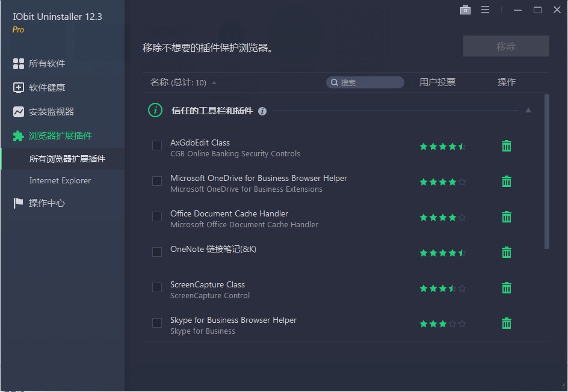Remove Skype for Business Browser Helper via trash
This screenshot has width=568, height=392.
click(x=507, y=323)
